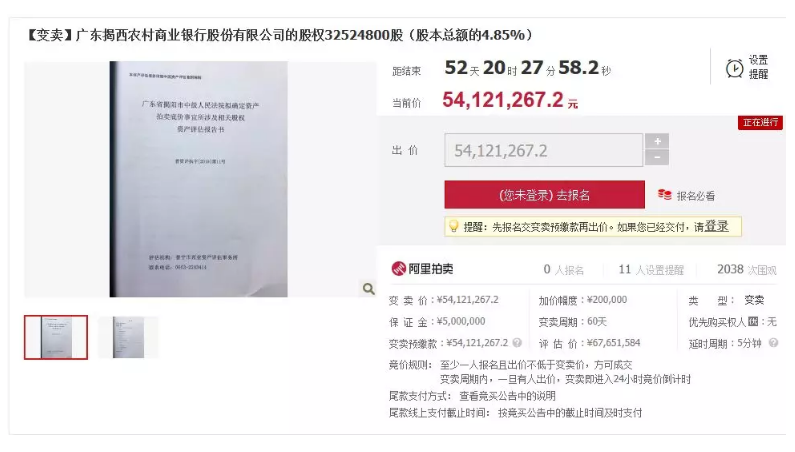Increase the bid with the plus button
This screenshot has width=795, height=452.
tap(657, 141)
